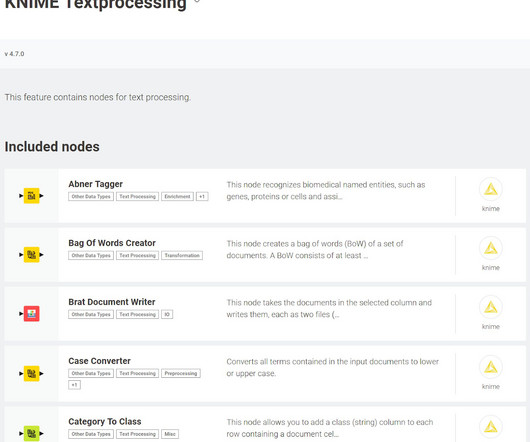Click Text Processing tag under Brat Document Writer
The width and height of the screenshot is (530, 442).
138,314
